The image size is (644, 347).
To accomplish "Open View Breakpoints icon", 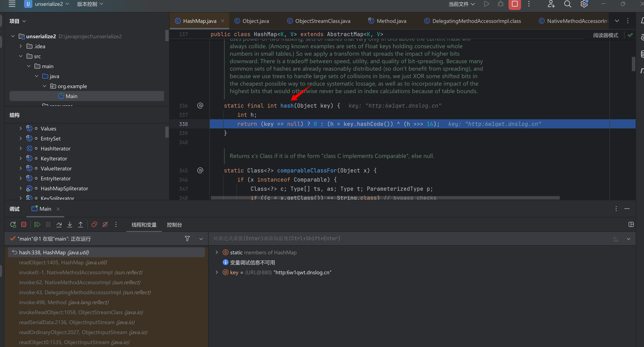I will click(x=94, y=224).
